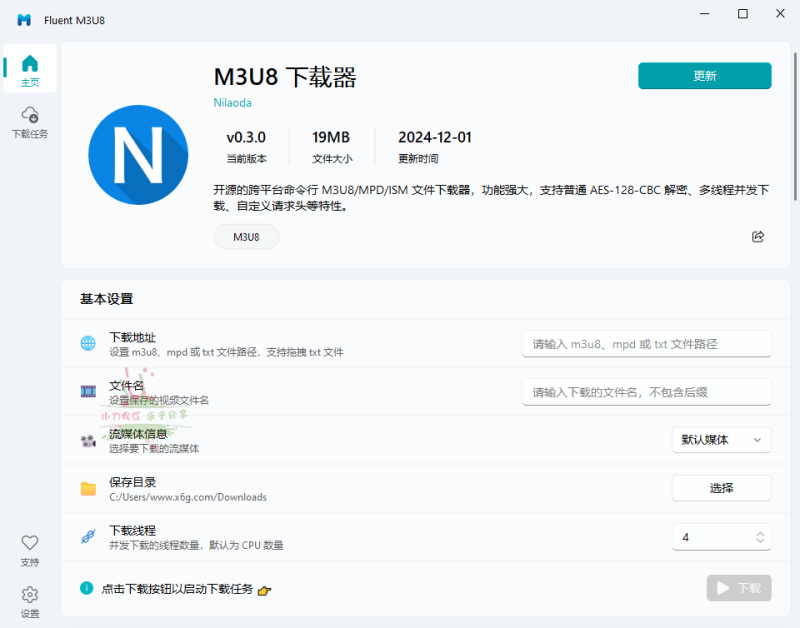Click the 更新 update button
800x628 pixels.
[704, 75]
